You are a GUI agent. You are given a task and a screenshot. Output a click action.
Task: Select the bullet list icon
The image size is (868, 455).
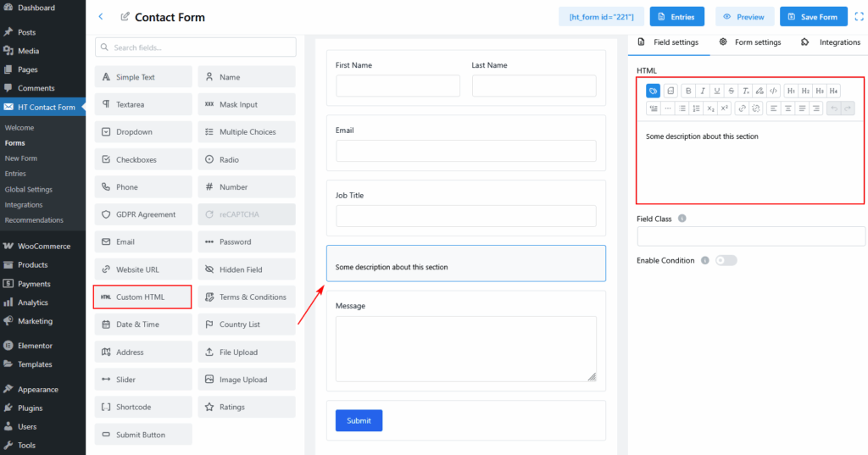(682, 108)
